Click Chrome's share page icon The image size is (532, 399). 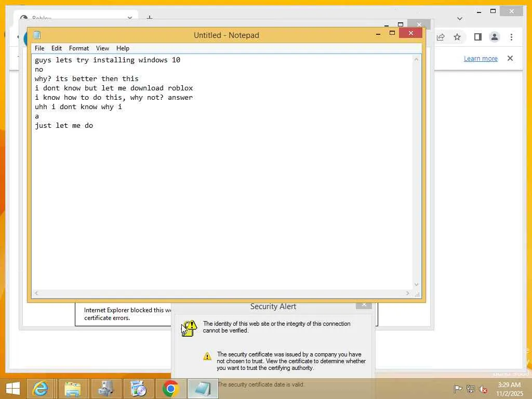tap(441, 37)
